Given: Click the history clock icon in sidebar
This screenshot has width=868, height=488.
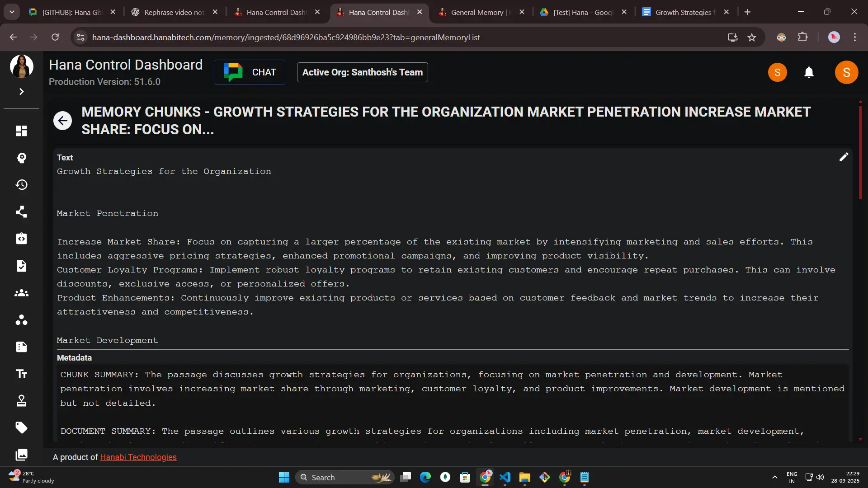Looking at the screenshot, I should [21, 185].
